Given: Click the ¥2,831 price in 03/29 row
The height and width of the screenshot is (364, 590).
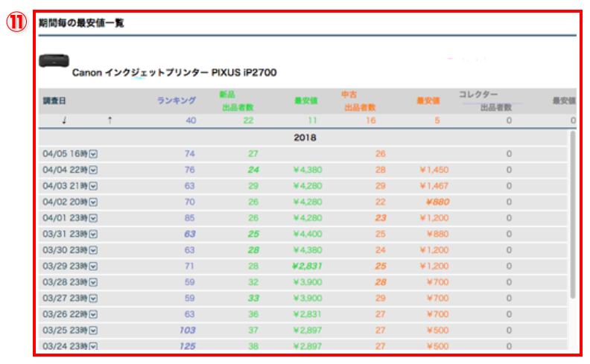Looking at the screenshot, I should click(307, 266).
